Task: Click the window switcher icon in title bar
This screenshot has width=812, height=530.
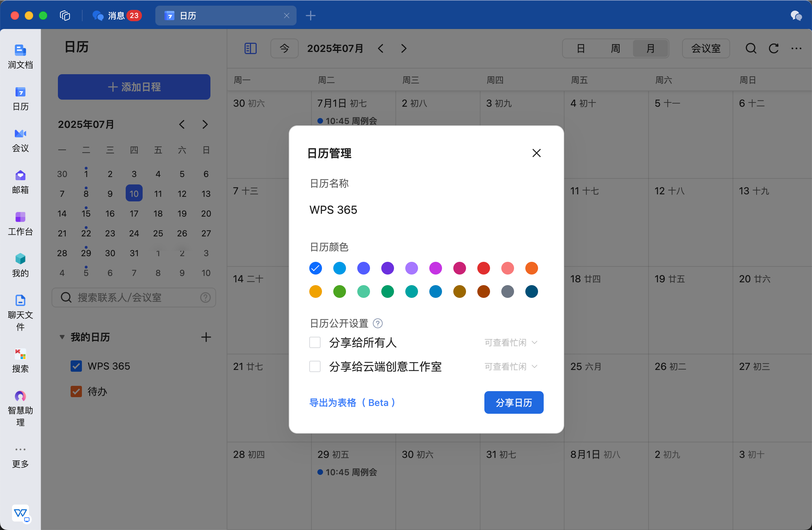Action: point(65,16)
